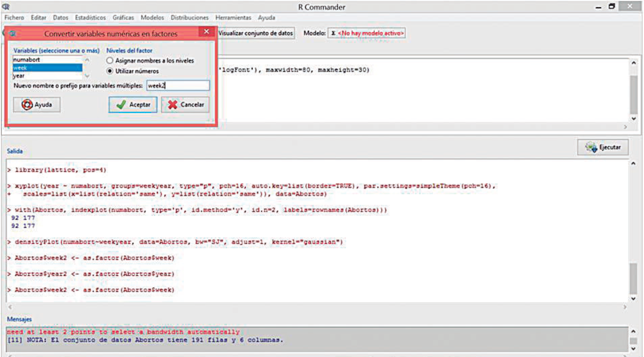Click the lifebuoy icon on Ayuda button
The height and width of the screenshot is (357, 644).
point(27,105)
